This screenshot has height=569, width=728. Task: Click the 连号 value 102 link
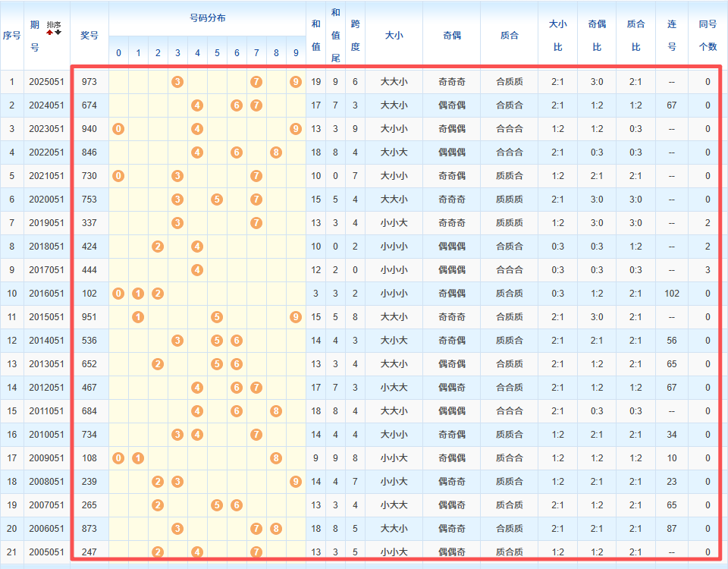[671, 293]
